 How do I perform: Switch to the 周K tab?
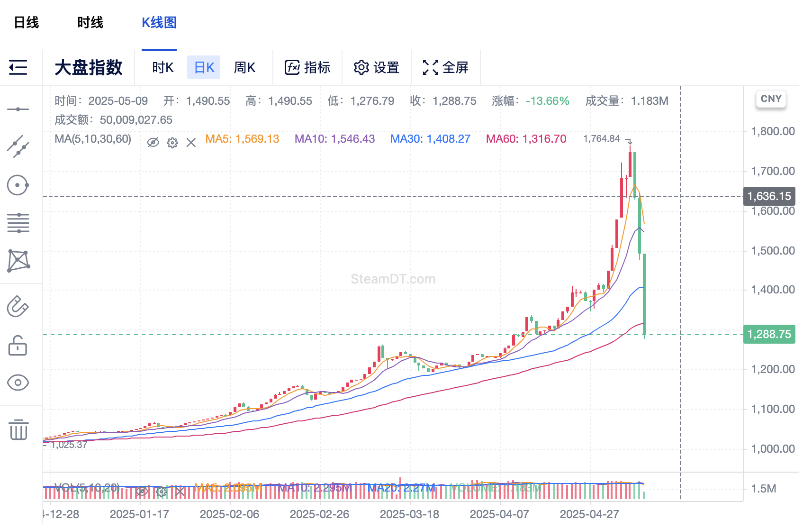tap(244, 67)
